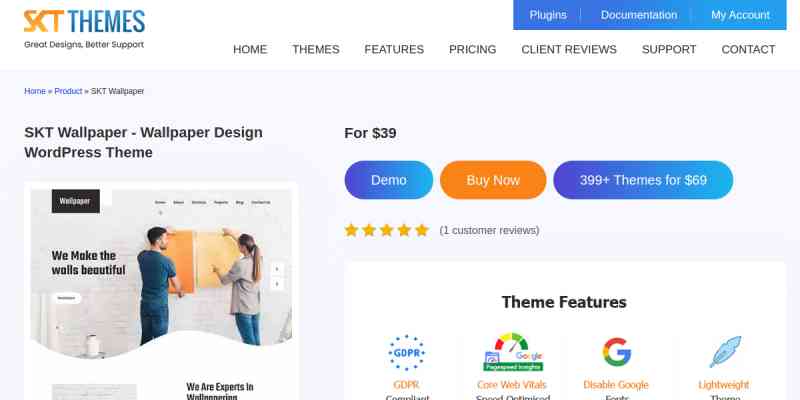Select the Plugins tab in top bar
Viewport: 800px width, 400px height.
coord(548,15)
